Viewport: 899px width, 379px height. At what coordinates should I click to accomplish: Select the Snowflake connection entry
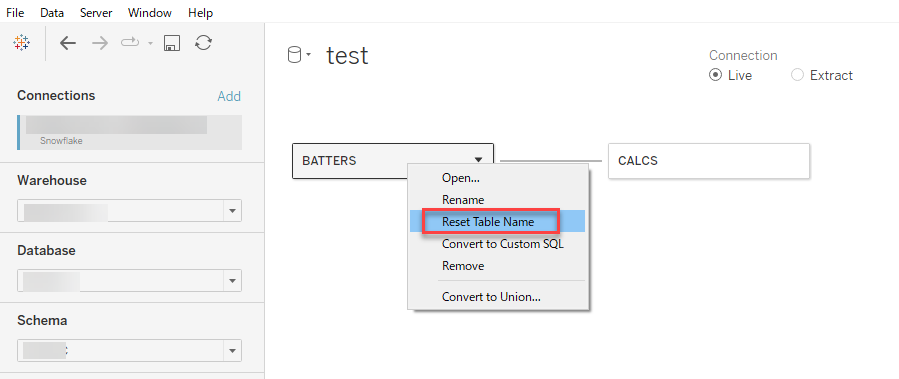click(130, 132)
